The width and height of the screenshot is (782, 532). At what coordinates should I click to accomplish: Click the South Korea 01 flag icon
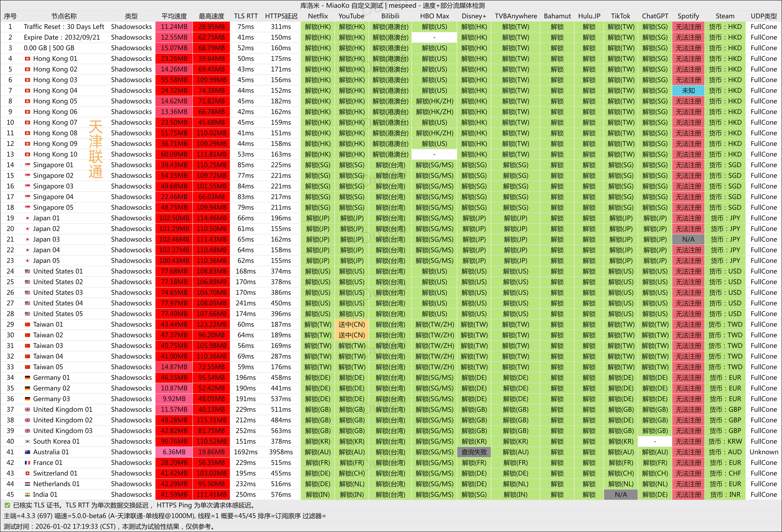pyautogui.click(x=28, y=441)
